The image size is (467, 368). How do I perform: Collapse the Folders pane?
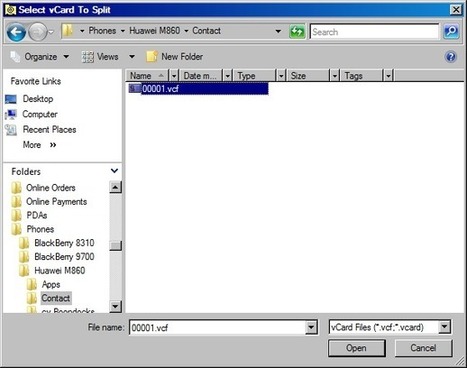(x=114, y=171)
